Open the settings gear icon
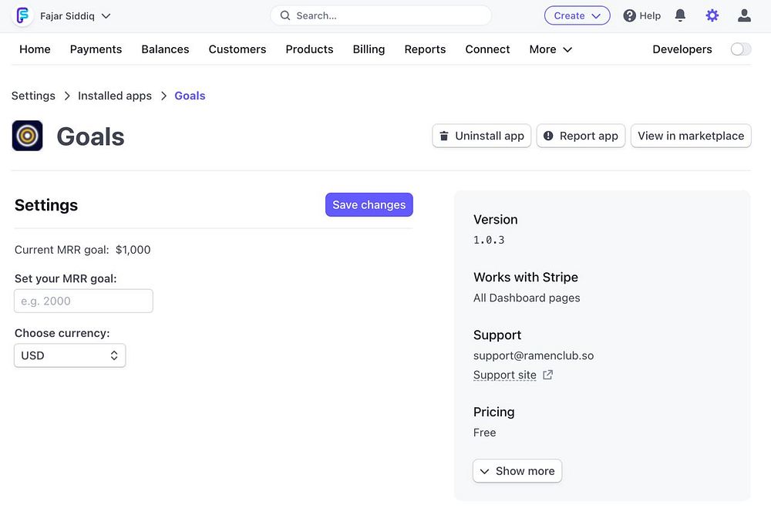771x532 pixels. (712, 15)
